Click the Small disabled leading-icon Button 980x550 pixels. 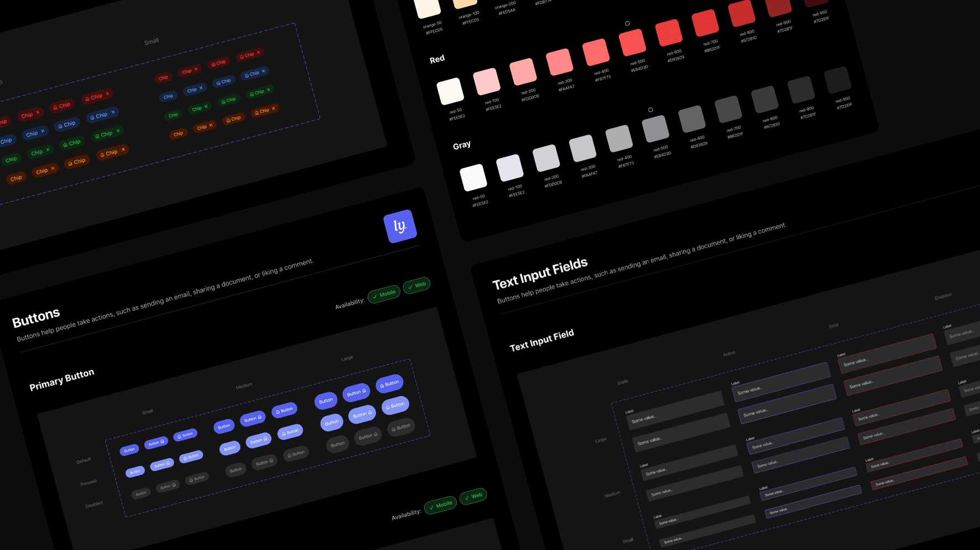click(x=197, y=479)
